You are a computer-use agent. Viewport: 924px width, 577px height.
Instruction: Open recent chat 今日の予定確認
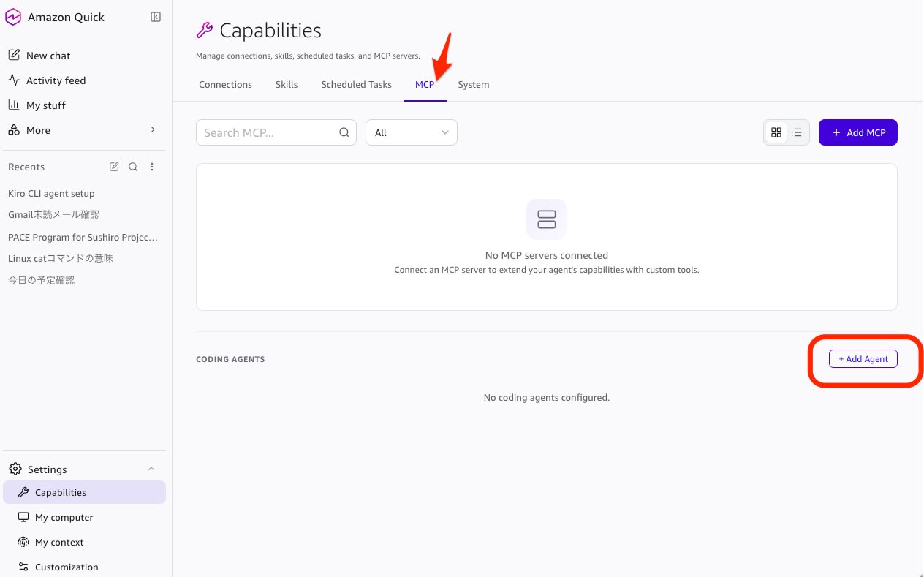point(41,280)
